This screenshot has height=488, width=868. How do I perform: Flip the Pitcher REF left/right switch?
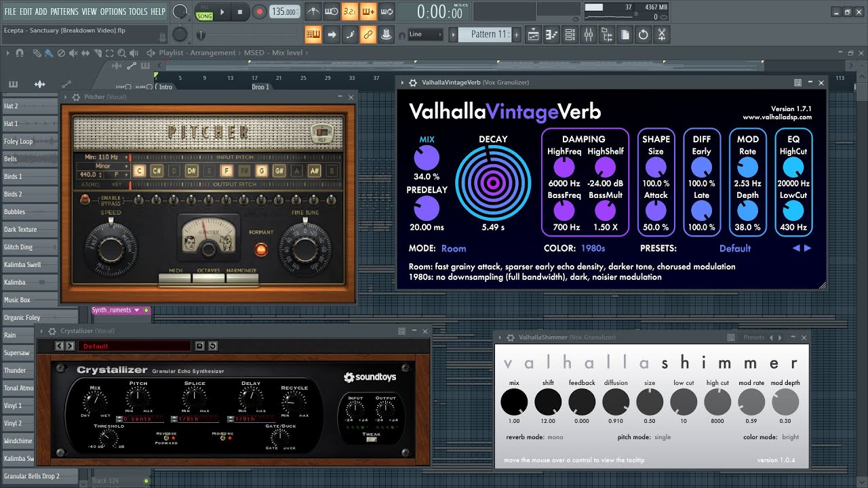point(321,131)
